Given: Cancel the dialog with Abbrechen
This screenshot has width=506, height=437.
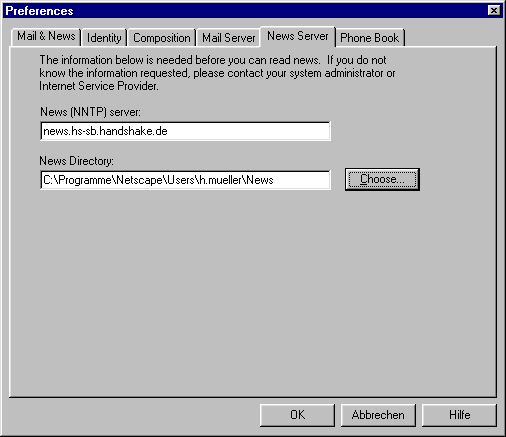Looking at the screenshot, I should coord(378,415).
